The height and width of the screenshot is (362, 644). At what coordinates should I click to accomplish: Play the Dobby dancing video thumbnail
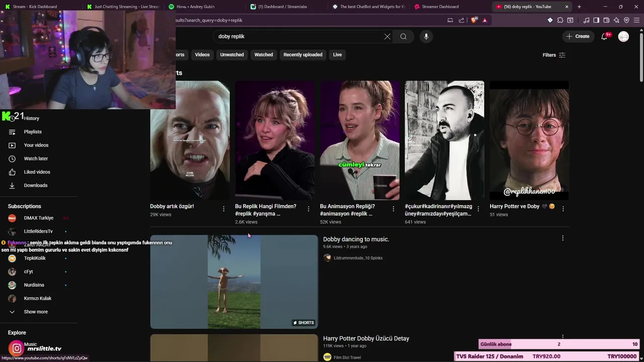pyautogui.click(x=234, y=282)
